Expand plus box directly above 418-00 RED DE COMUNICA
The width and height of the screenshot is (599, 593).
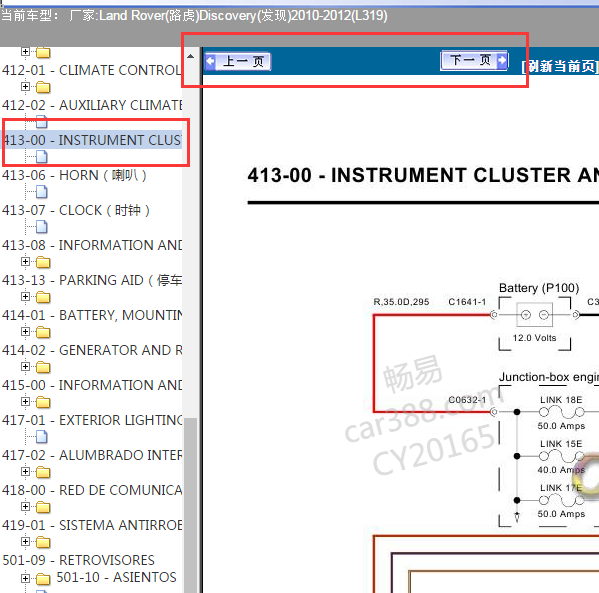pos(25,471)
